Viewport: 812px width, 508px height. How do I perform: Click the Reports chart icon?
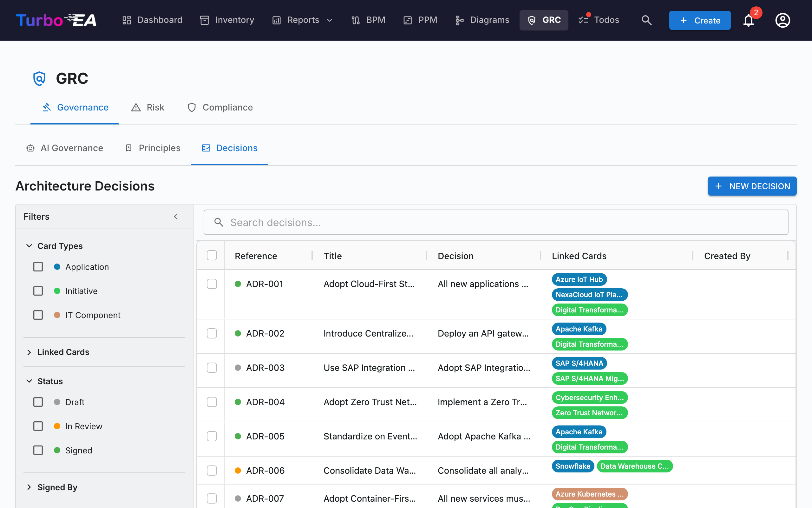point(276,20)
